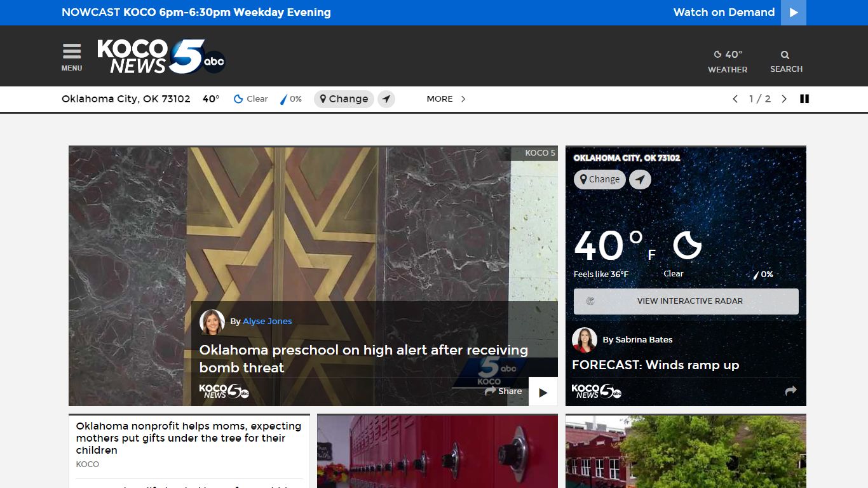Viewport: 868px width, 488px height.
Task: Open tree and brick building story thumbnail
Action: (x=686, y=451)
